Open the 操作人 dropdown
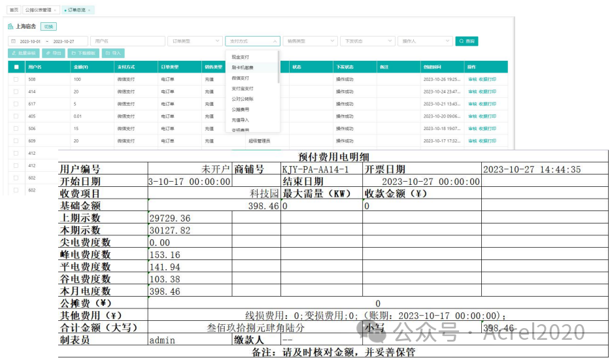Image resolution: width=610 pixels, height=364 pixels. [x=425, y=41]
